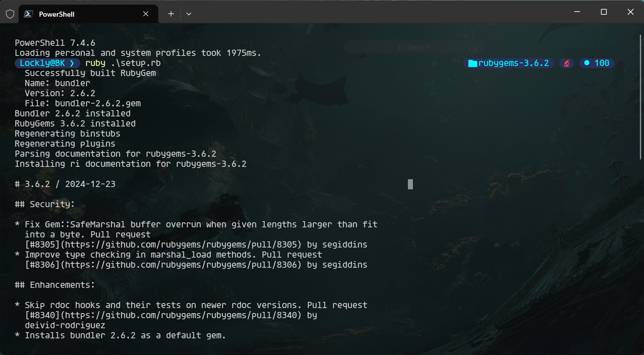This screenshot has height=355, width=644.
Task: Click 'Name: bundler' line
Action: (x=57, y=83)
